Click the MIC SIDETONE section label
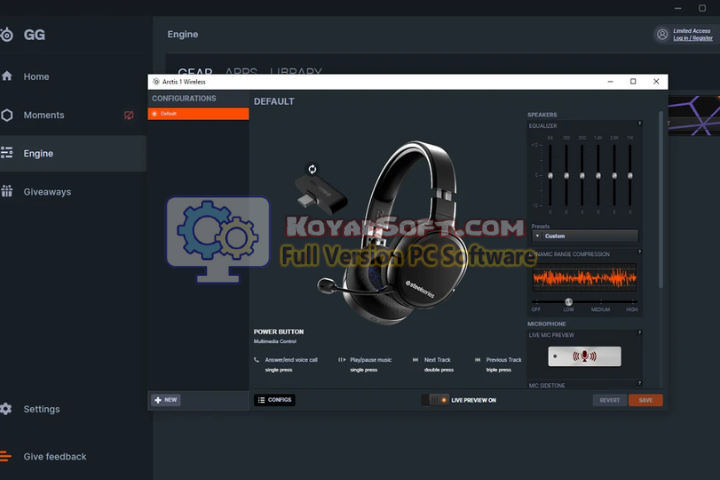Screen dimensions: 720x480 pos(547,385)
